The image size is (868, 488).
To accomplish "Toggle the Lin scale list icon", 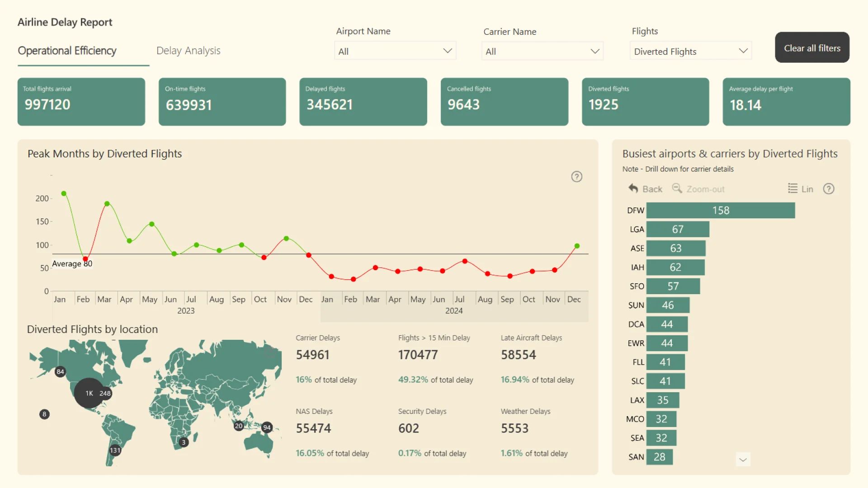I will [x=793, y=188].
